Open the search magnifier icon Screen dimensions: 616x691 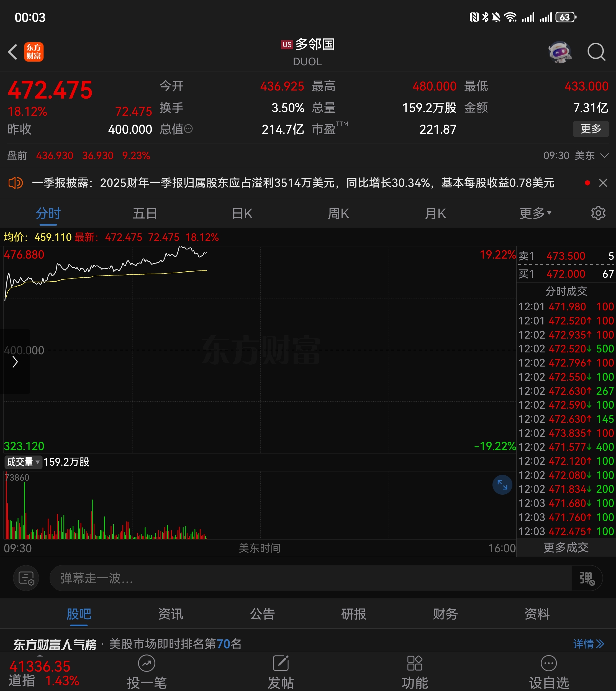click(x=596, y=52)
